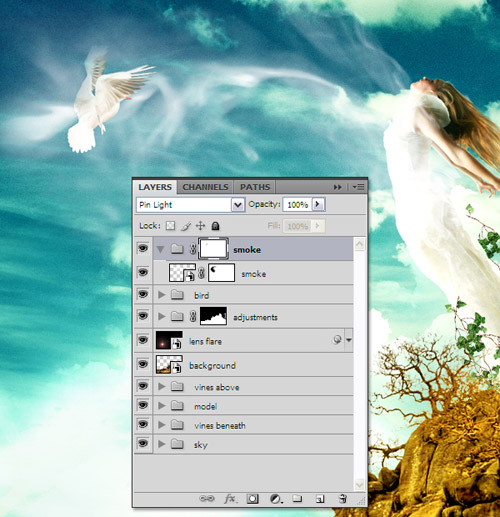Screen dimensions: 500x517
Task: Toggle visibility of vines above group
Action: (x=143, y=386)
